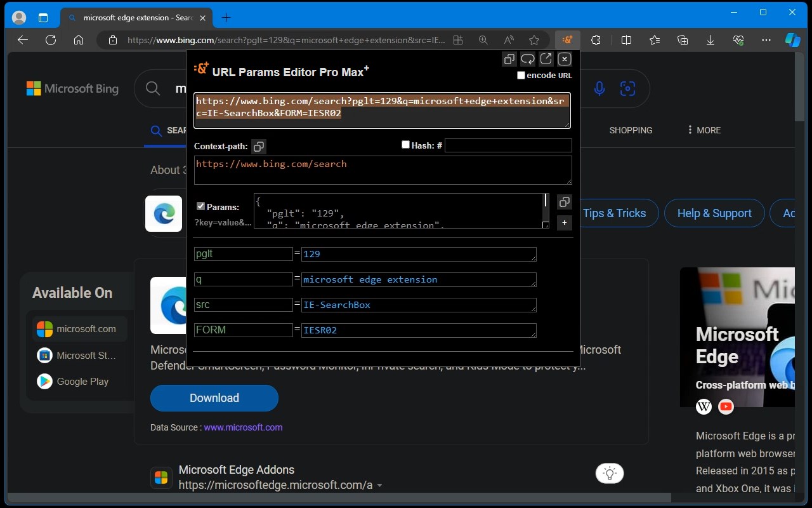Open the Downloads panel
This screenshot has height=508, width=812.
pyautogui.click(x=710, y=40)
